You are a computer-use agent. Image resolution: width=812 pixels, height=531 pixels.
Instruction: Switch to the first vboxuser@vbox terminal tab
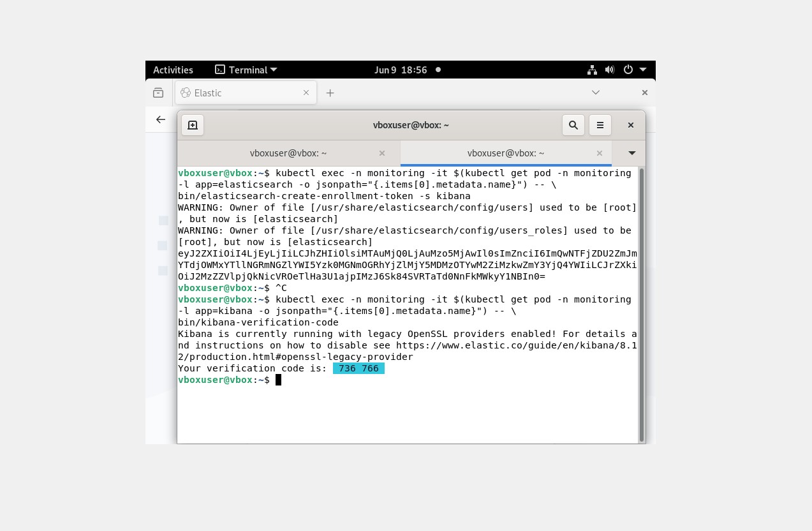click(288, 153)
